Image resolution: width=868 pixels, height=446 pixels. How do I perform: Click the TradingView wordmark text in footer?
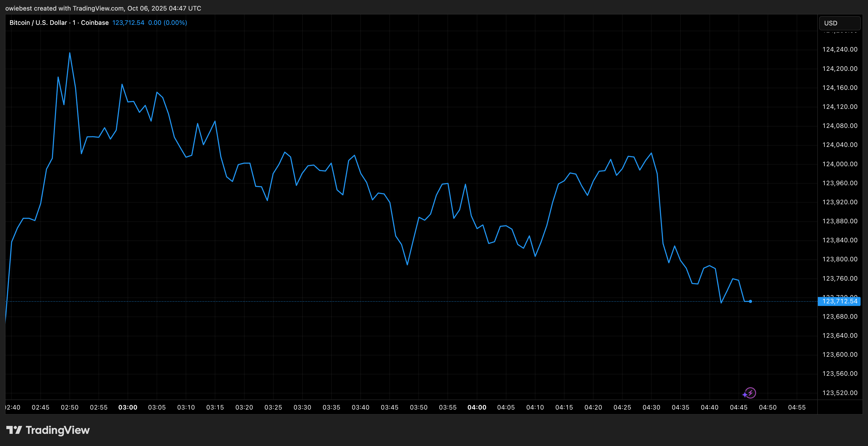coord(58,430)
